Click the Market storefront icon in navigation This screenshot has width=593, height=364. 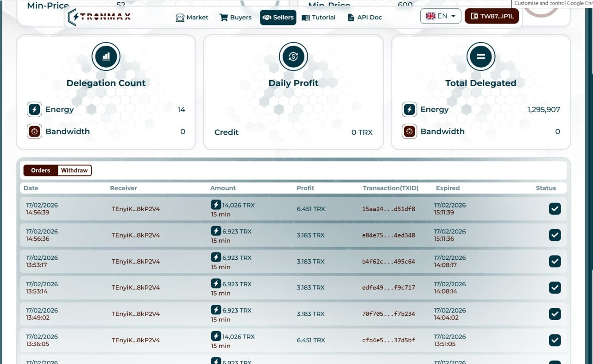pos(179,17)
